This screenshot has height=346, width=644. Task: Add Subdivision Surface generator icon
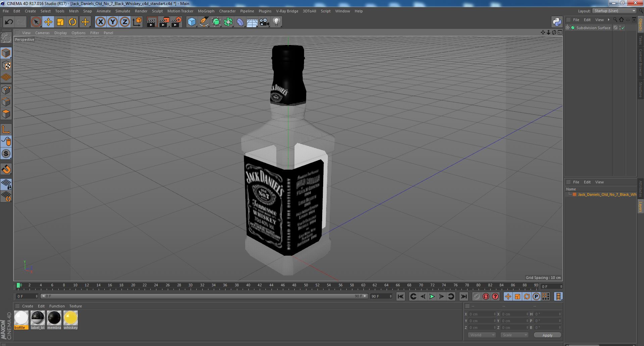216,22
